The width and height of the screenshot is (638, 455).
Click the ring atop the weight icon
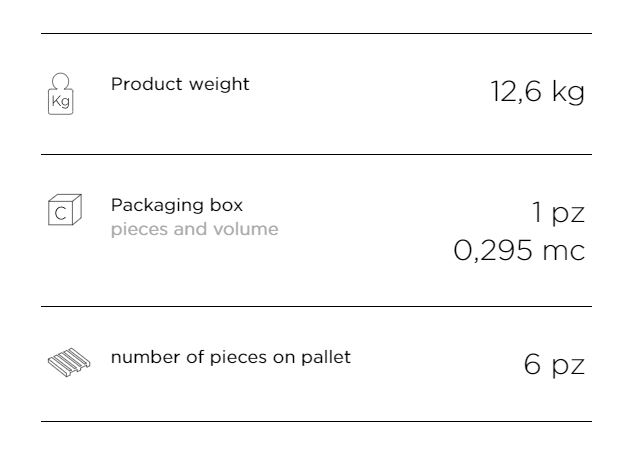point(61,80)
